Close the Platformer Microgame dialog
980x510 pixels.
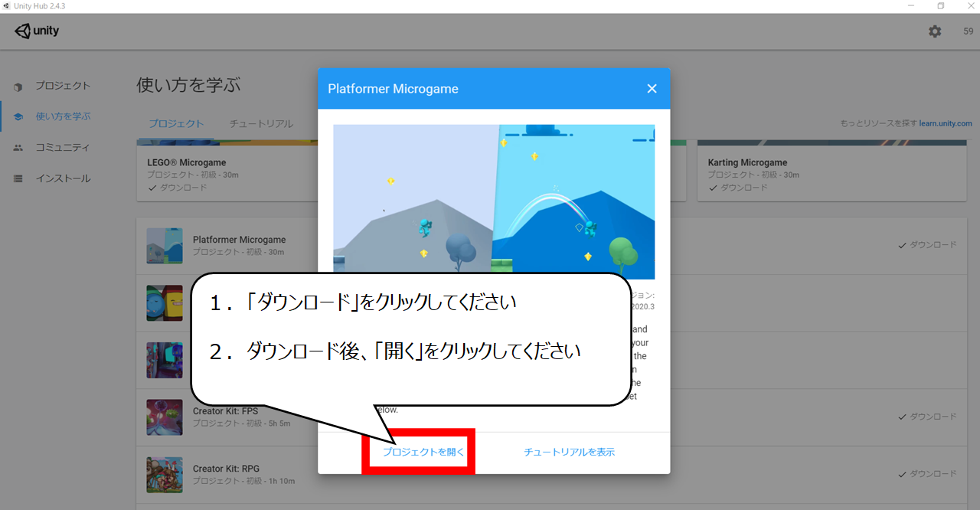(x=652, y=89)
